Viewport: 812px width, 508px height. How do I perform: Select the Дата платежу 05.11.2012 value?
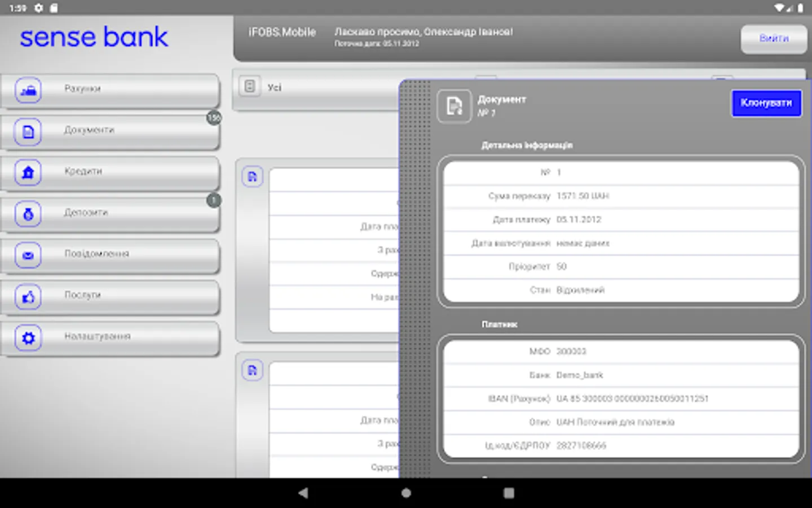pyautogui.click(x=579, y=220)
